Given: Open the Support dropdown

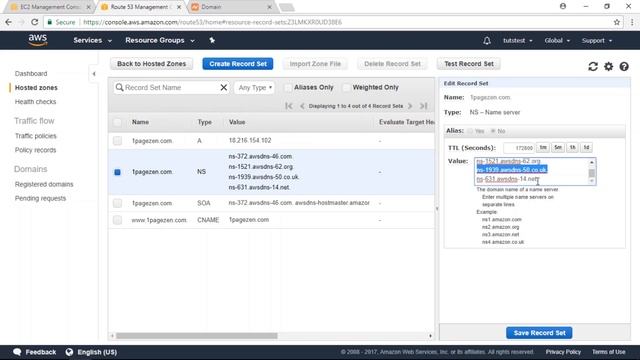Looking at the screenshot, I should (x=597, y=41).
